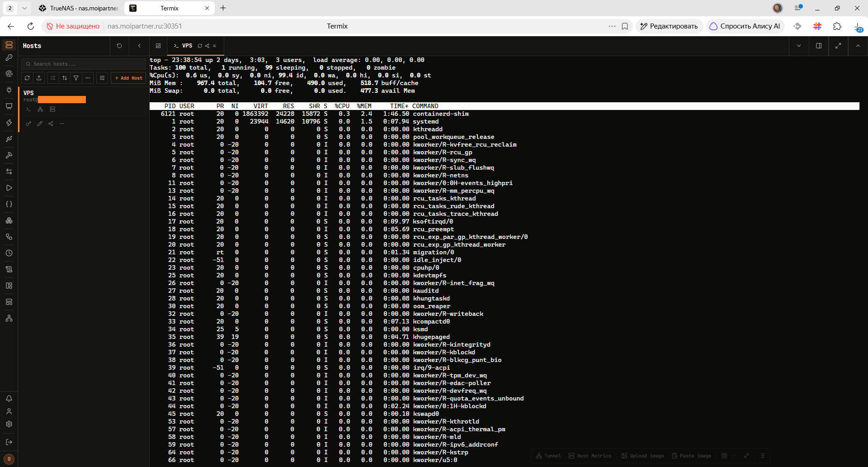This screenshot has height=467, width=868.
Task: Click Host Metrics in bottom toolbar
Action: tap(590, 456)
